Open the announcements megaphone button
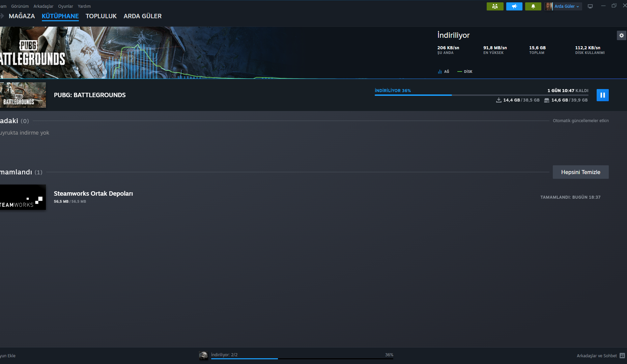 [514, 6]
